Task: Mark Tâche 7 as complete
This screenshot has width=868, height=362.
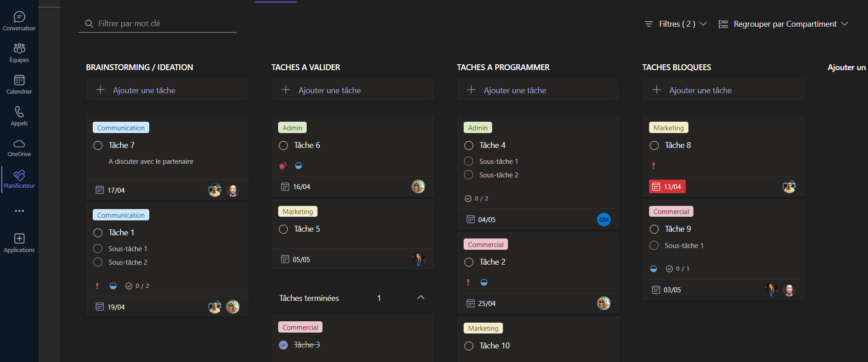Action: [98, 145]
